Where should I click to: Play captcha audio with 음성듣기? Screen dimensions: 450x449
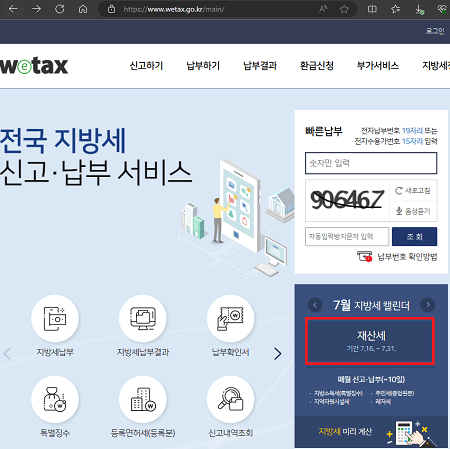tap(413, 211)
